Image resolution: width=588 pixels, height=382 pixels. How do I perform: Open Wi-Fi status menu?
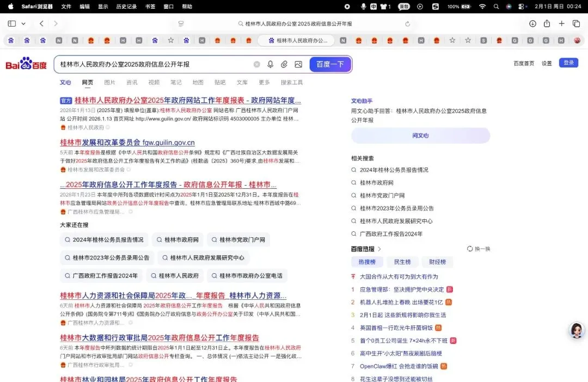pyautogui.click(x=482, y=7)
